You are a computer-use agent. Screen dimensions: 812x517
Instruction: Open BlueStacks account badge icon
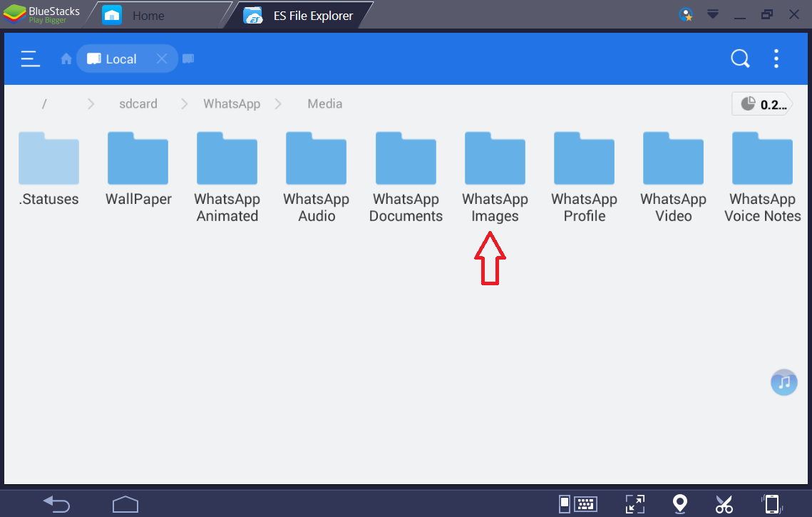686,14
